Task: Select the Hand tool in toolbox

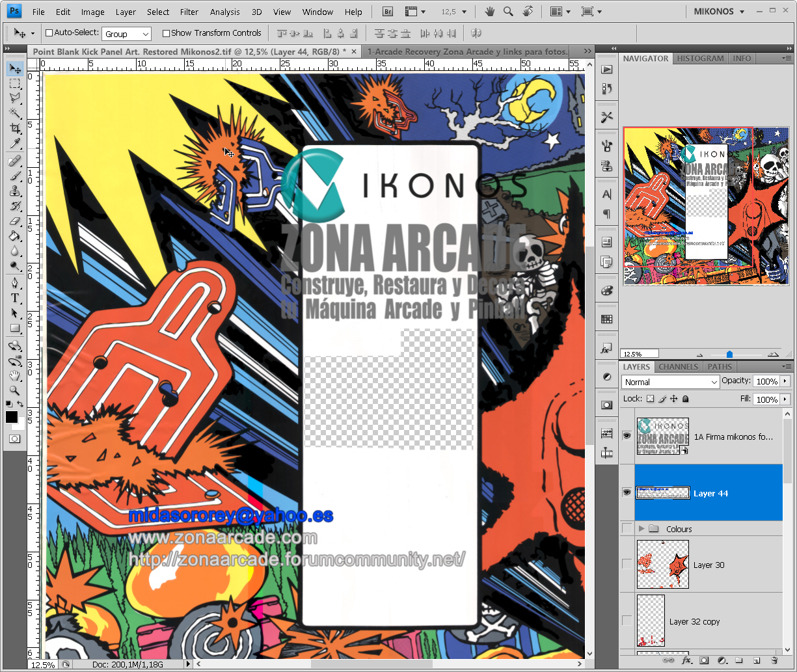Action: (x=14, y=375)
